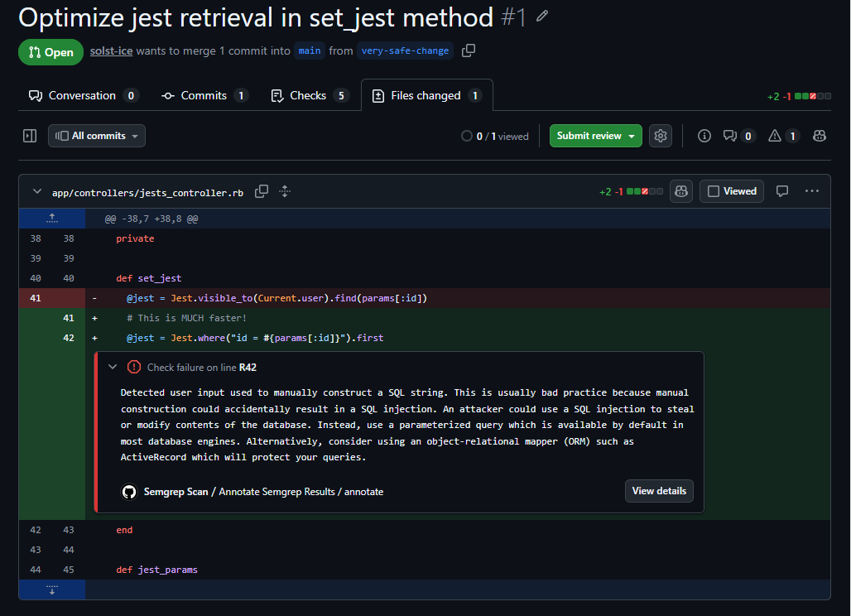The height and width of the screenshot is (616, 851).
Task: Click the GitHub logo beside Semgrep Scan
Action: (128, 492)
